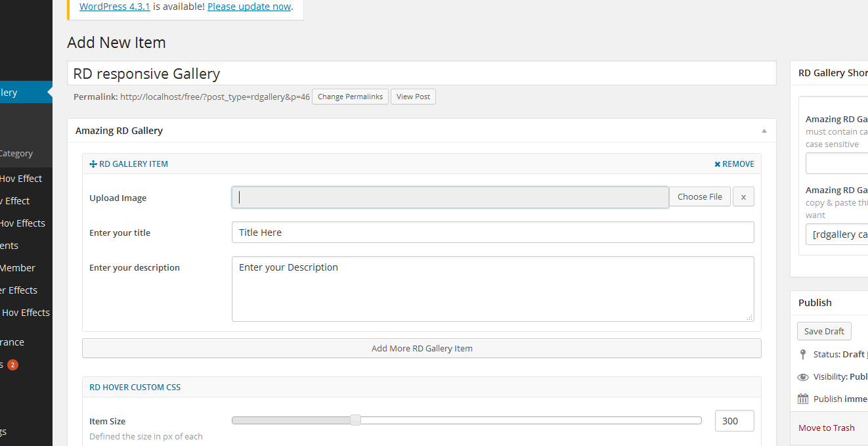Image resolution: width=868 pixels, height=446 pixels.
Task: Open the Hov Effect sidebar menu item
Action: pyautogui.click(x=21, y=179)
